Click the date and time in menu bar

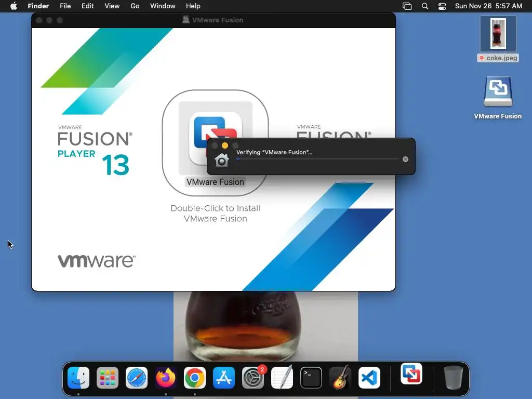click(x=488, y=6)
